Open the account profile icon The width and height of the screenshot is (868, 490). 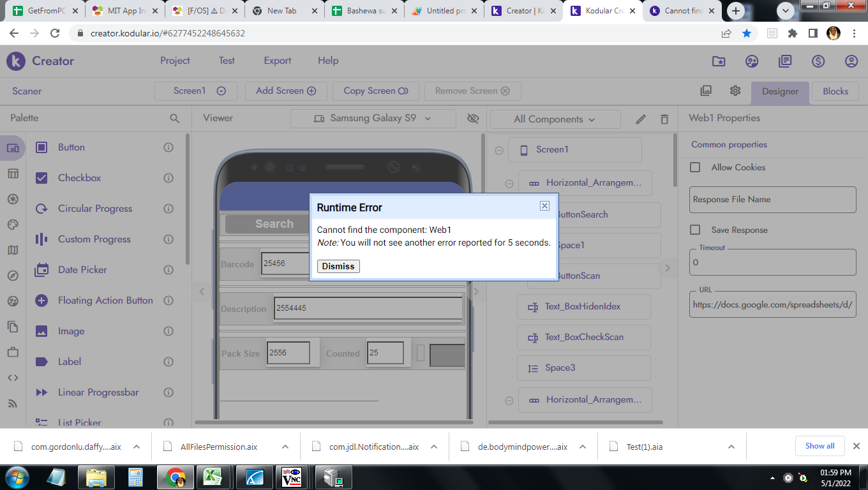click(x=851, y=61)
